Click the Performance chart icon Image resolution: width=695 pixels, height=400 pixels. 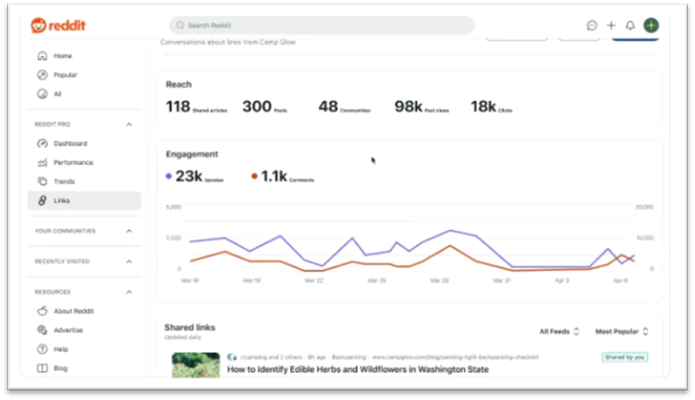[x=42, y=162]
